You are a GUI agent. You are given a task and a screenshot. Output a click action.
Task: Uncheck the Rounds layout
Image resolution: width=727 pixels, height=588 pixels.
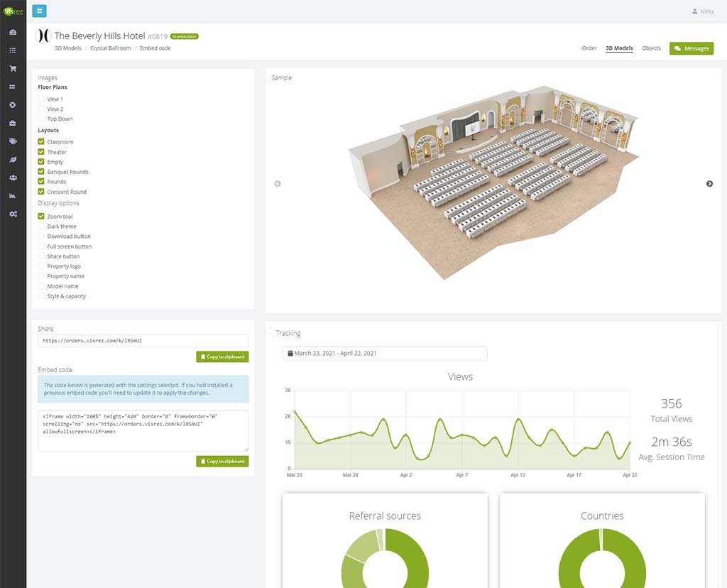click(x=41, y=181)
